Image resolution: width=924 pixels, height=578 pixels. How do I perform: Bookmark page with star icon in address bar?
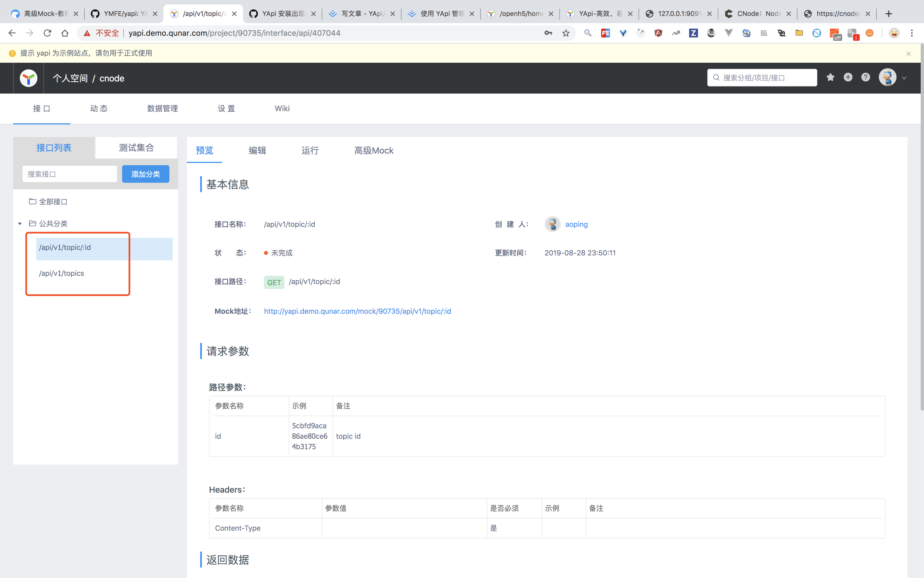[566, 33]
